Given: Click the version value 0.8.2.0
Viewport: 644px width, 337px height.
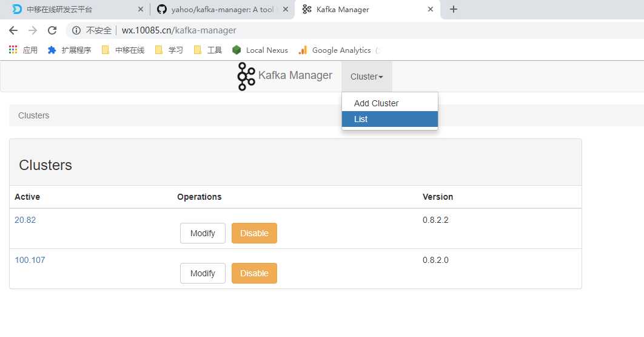Looking at the screenshot, I should click(435, 260).
